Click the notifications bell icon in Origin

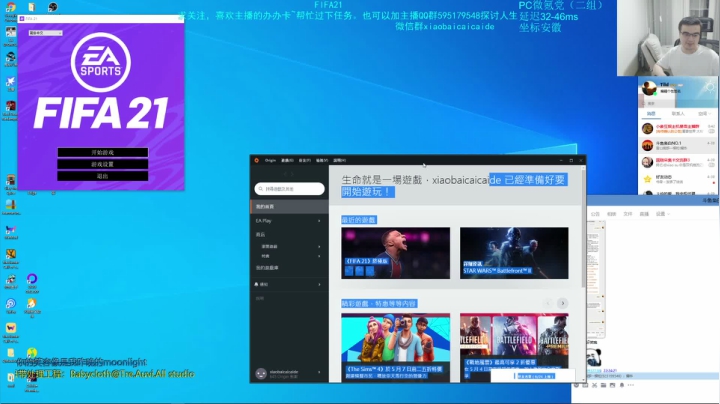256,284
